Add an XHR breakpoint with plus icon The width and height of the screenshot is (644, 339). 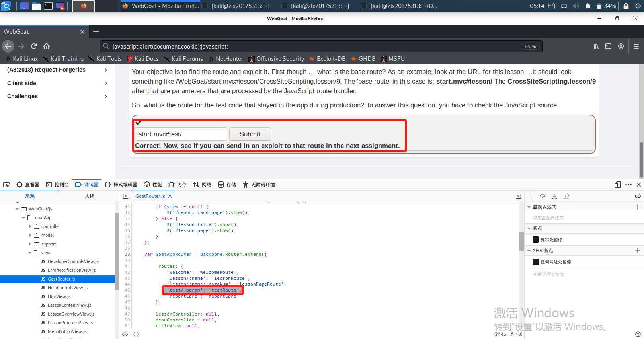click(638, 251)
